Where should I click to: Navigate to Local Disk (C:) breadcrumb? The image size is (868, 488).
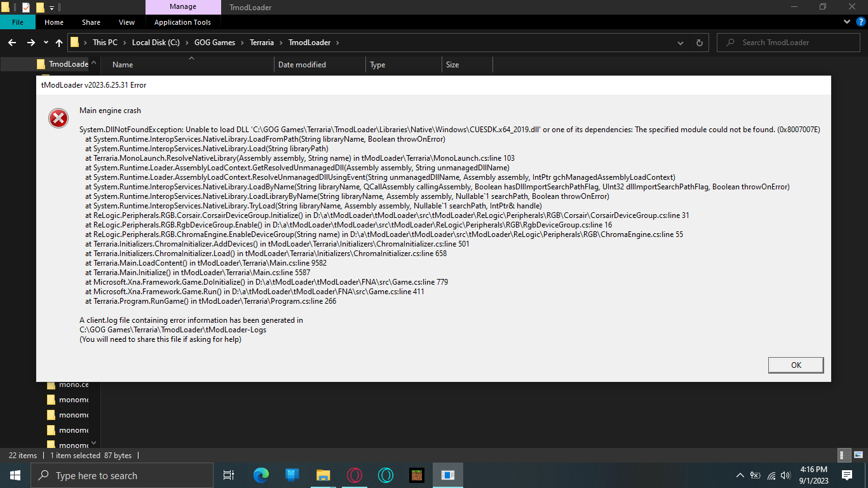[x=154, y=43]
